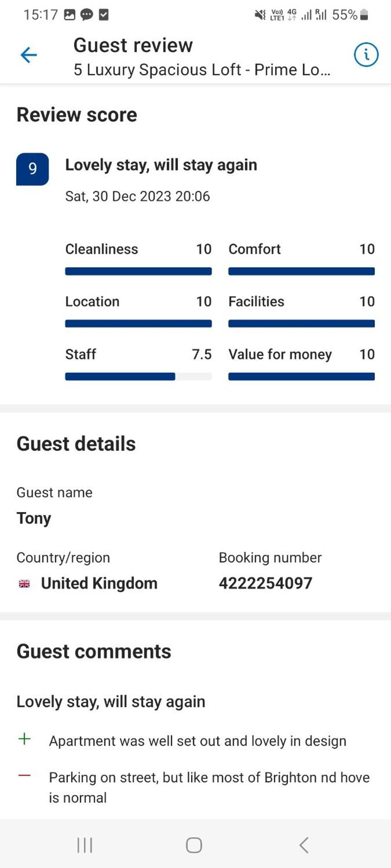Tap the Value for money score bar

[x=302, y=376]
